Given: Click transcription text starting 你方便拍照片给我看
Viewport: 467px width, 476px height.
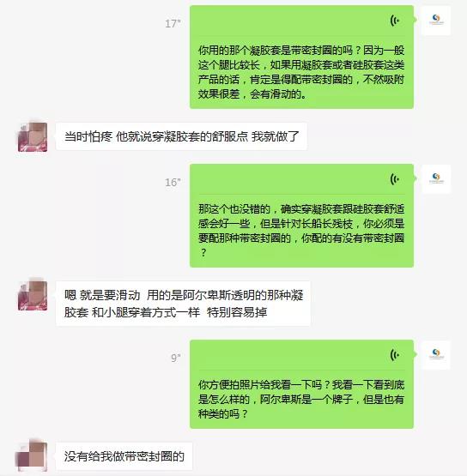Looking at the screenshot, I should [301, 399].
